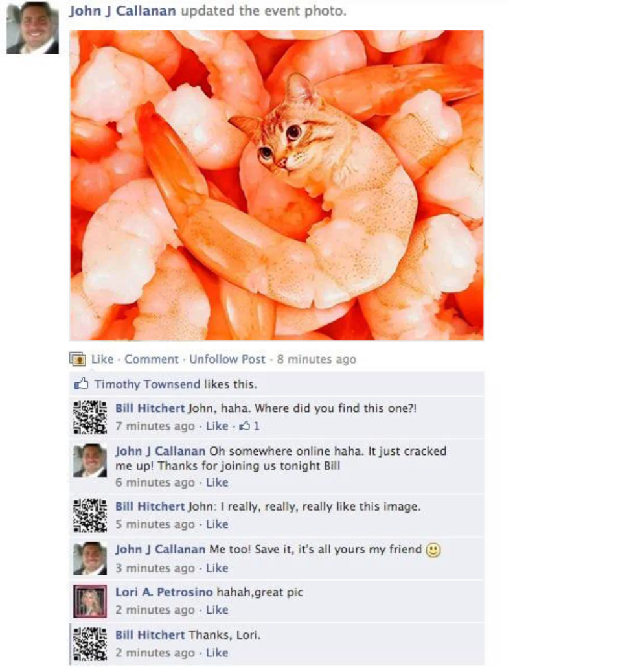
Task: Click the photo icon beside the Like link
Action: [x=78, y=359]
